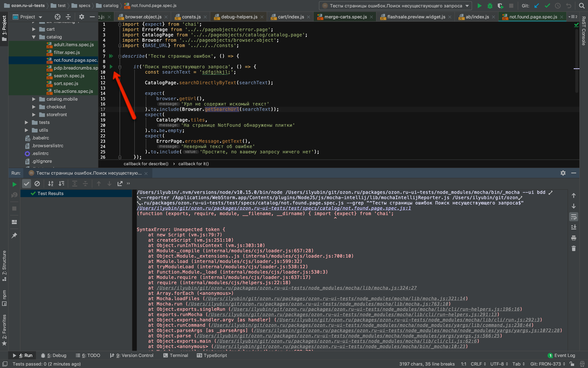Toggle the ReST Console side panel

click(584, 31)
